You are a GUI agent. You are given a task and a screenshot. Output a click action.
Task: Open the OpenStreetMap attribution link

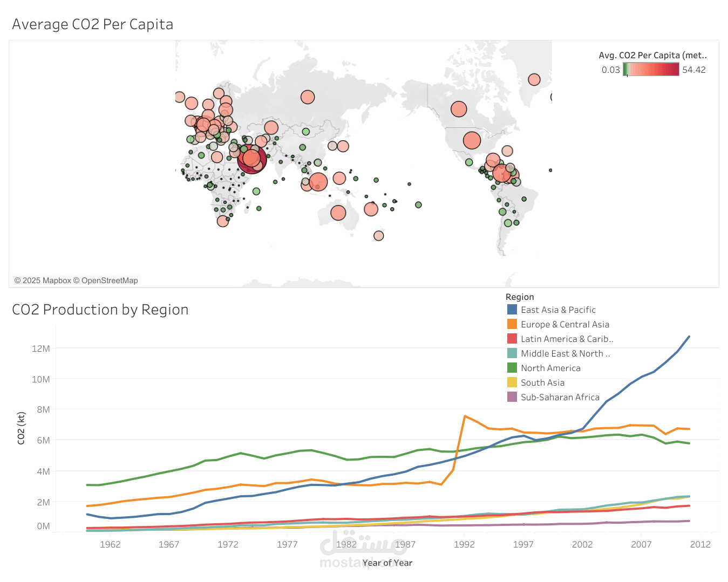pyautogui.click(x=106, y=280)
